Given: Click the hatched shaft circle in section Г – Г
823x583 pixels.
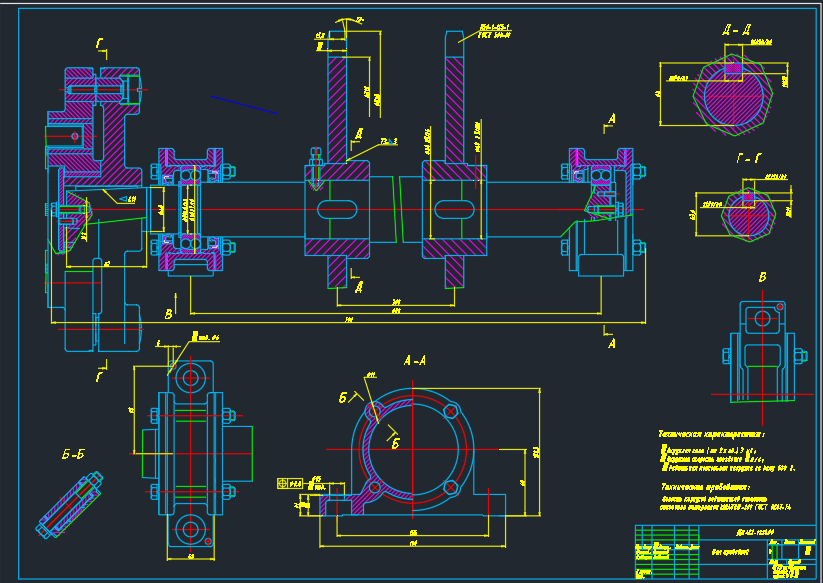Looking at the screenshot, I should coord(749,215).
